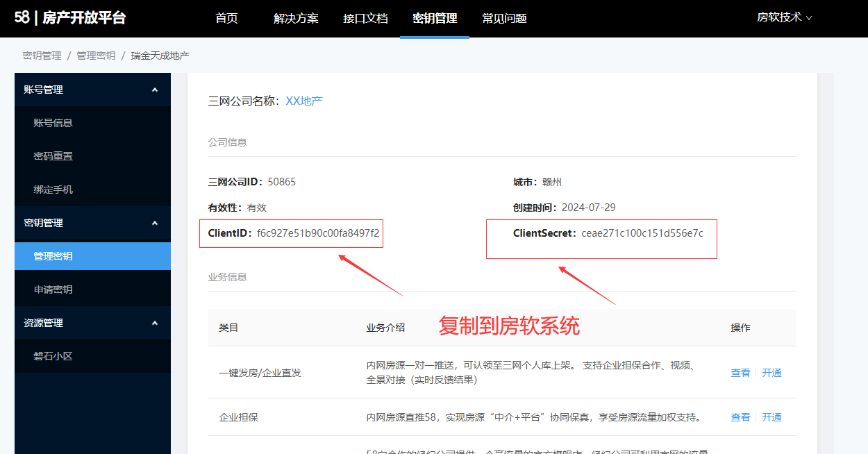Screen dimensions: 868x454
Task: Click the 有效 validity value
Action: point(257,208)
